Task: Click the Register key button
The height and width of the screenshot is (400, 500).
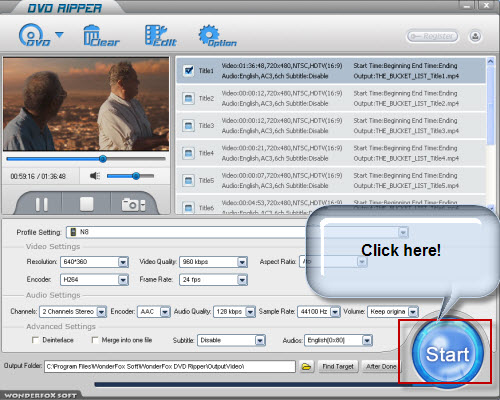Action: (432, 36)
